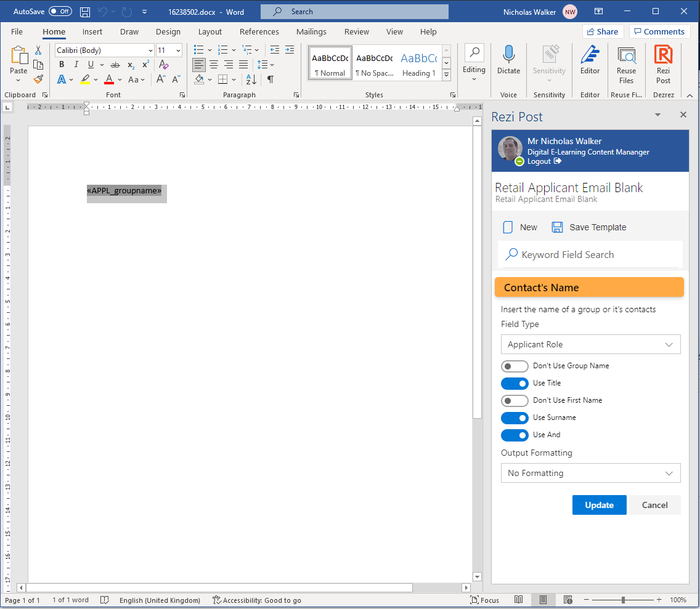Apply Italic formatting
Image resolution: width=700 pixels, height=609 pixels.
point(76,64)
